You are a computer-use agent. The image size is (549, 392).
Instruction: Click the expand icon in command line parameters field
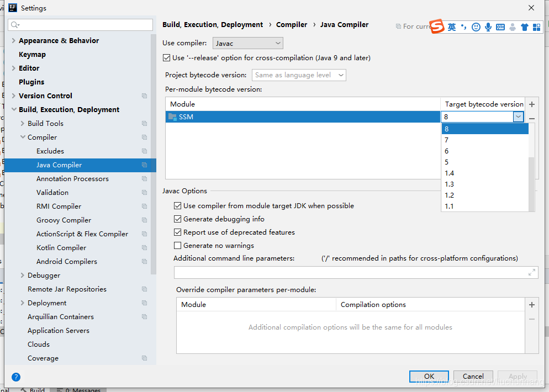531,272
